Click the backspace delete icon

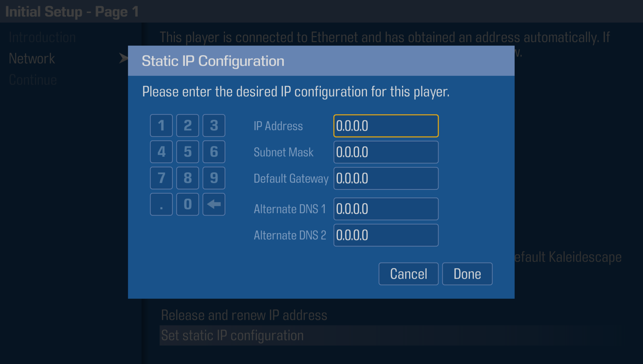pos(214,204)
